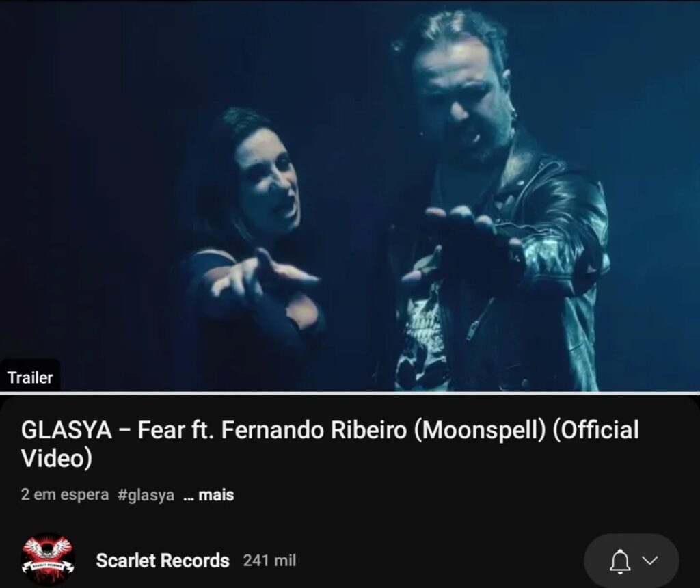Screen dimensions: 700x588
Task: Click the 241 mil subscriber count
Action: [269, 561]
